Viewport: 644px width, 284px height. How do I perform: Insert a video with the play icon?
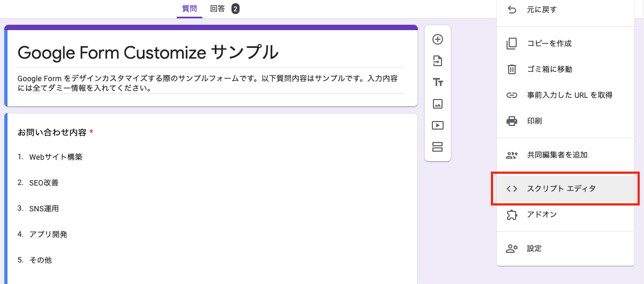click(438, 125)
